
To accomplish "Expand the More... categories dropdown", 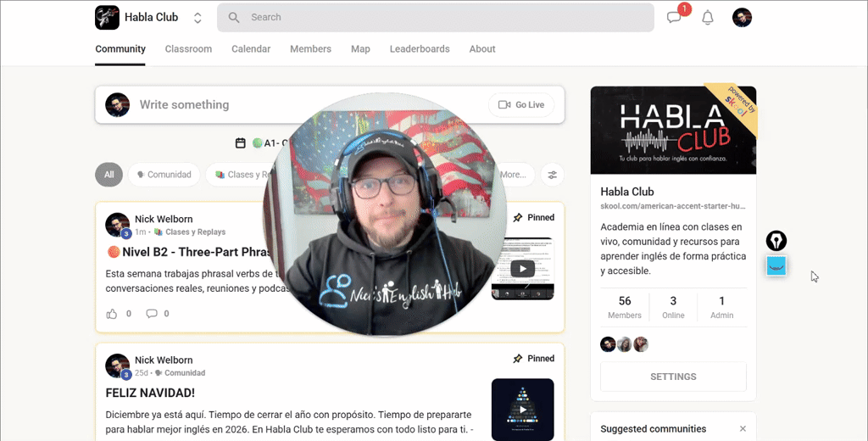I will pos(515,175).
